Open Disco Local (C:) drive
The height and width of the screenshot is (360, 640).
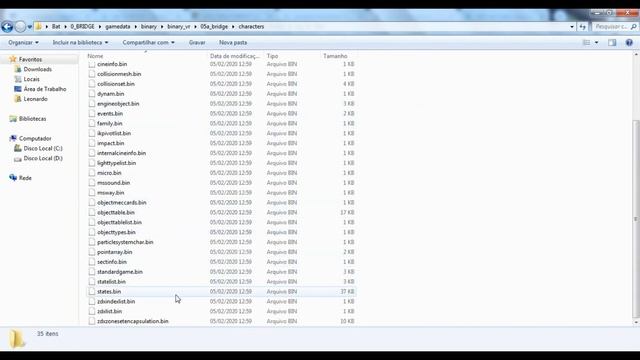click(43, 149)
